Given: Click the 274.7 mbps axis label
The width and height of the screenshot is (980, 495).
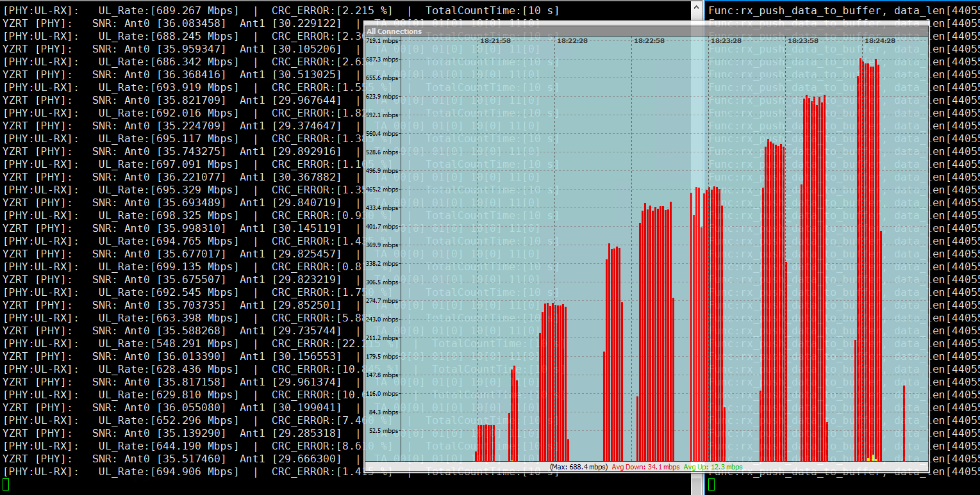Looking at the screenshot, I should [x=382, y=300].
